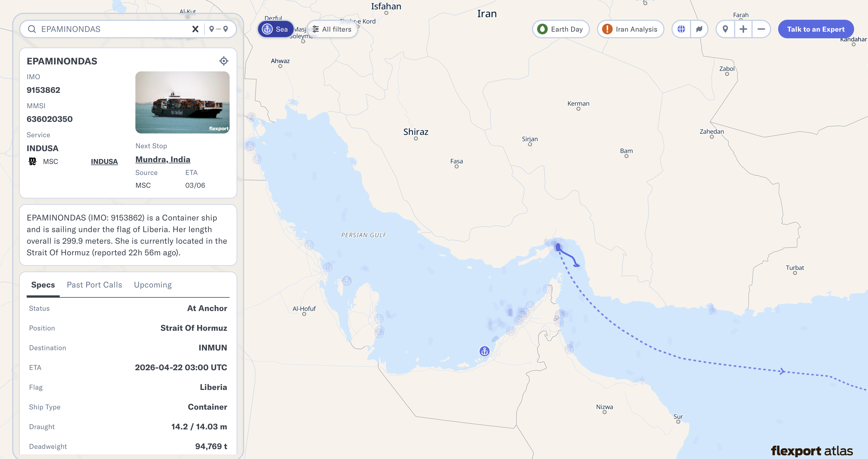Zoom out the map

[761, 29]
